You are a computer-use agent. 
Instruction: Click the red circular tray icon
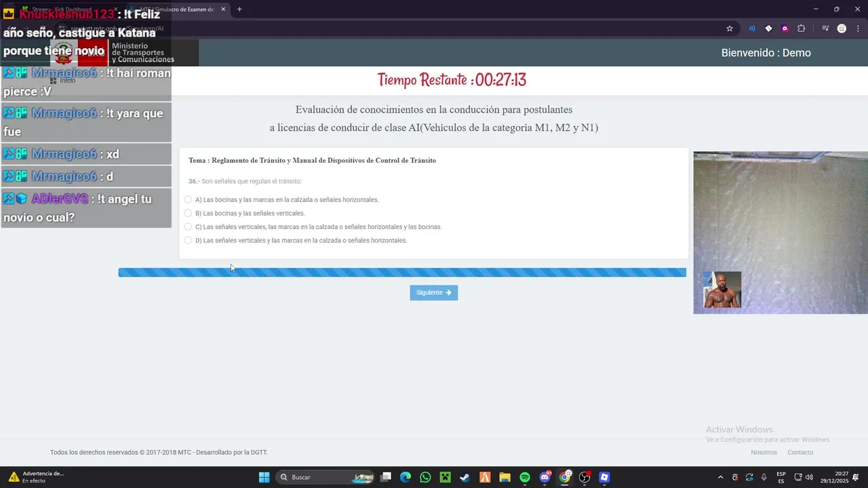tap(735, 477)
